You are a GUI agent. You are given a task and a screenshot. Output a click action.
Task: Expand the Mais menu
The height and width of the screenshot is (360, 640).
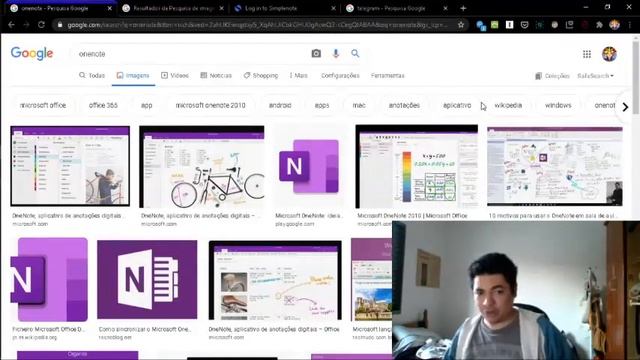pyautogui.click(x=299, y=76)
